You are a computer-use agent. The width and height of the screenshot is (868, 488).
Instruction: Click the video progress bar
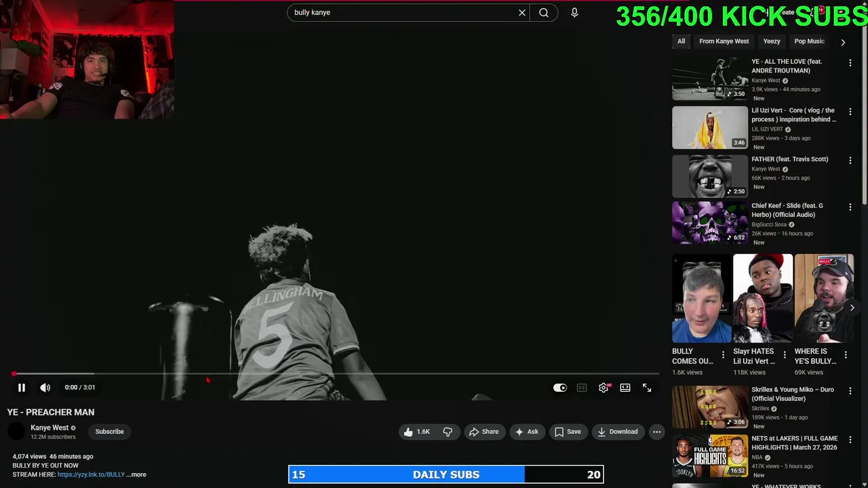(x=336, y=373)
